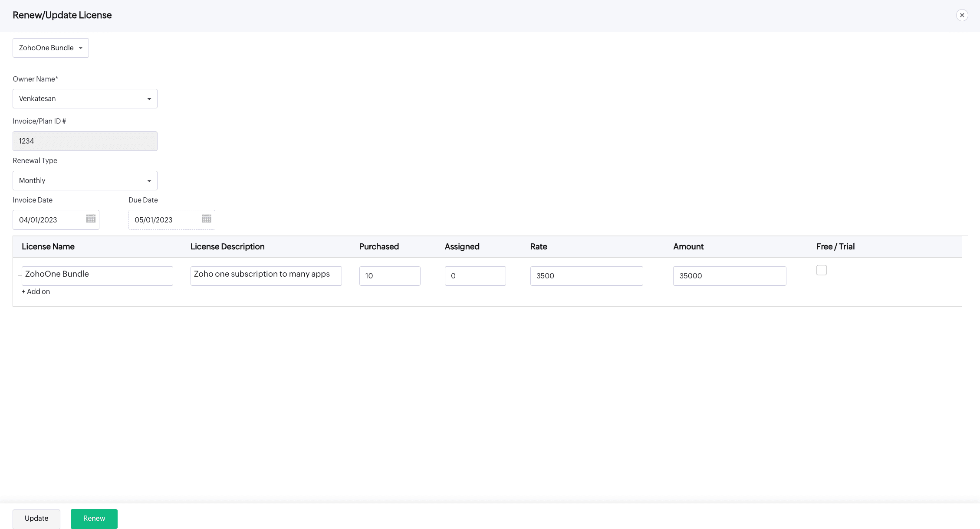Open the calendar picker for Invoice Date
This screenshot has height=529, width=980.
tap(90, 219)
